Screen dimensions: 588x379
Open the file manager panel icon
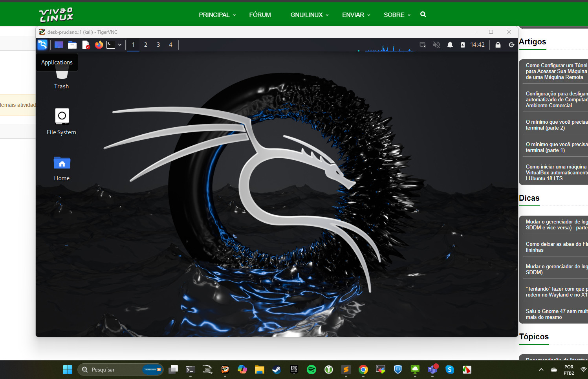point(72,45)
